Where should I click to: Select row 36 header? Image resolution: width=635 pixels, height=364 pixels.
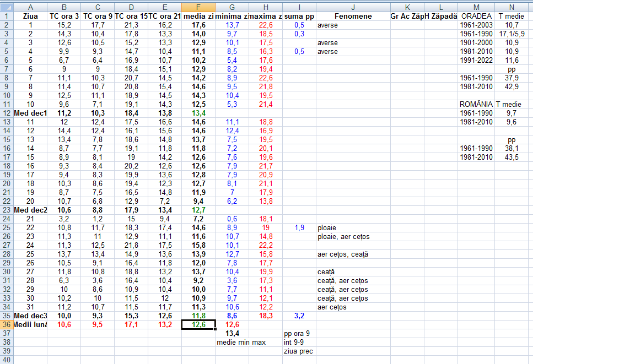7,325
